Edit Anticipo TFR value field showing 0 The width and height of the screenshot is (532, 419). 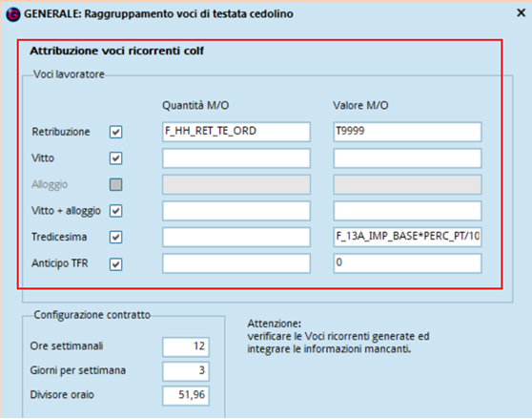[407, 263]
